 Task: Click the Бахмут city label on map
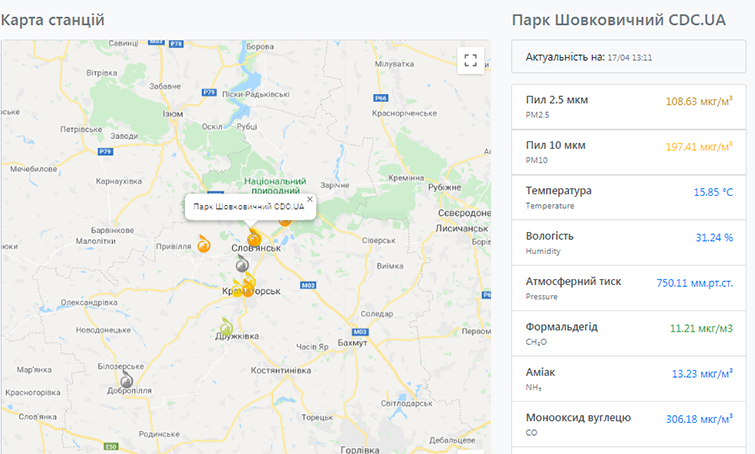[x=352, y=343]
